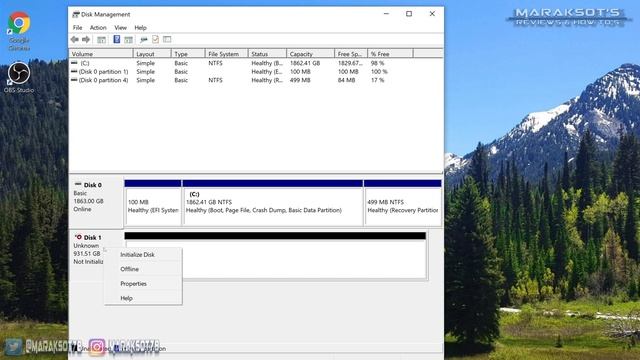Screen dimensions: 640x360
Task: Click the Properties checkmark toolbar icon
Action: click(x=155, y=39)
